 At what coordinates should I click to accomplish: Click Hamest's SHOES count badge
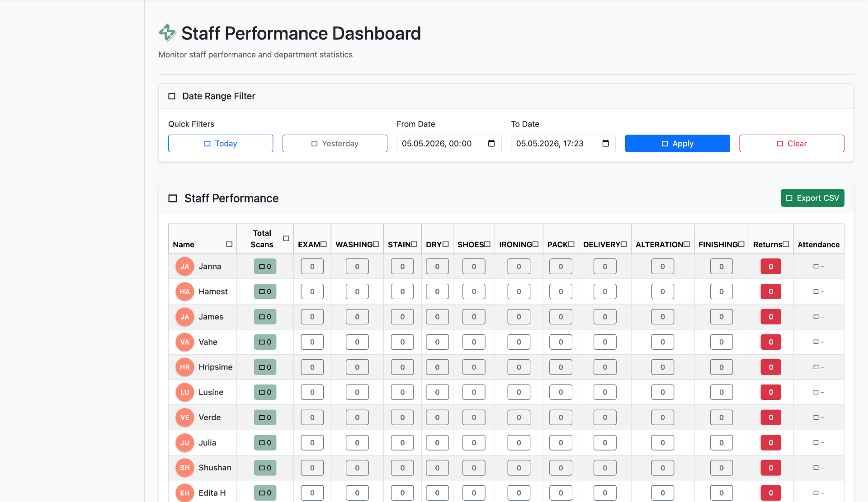coord(474,292)
